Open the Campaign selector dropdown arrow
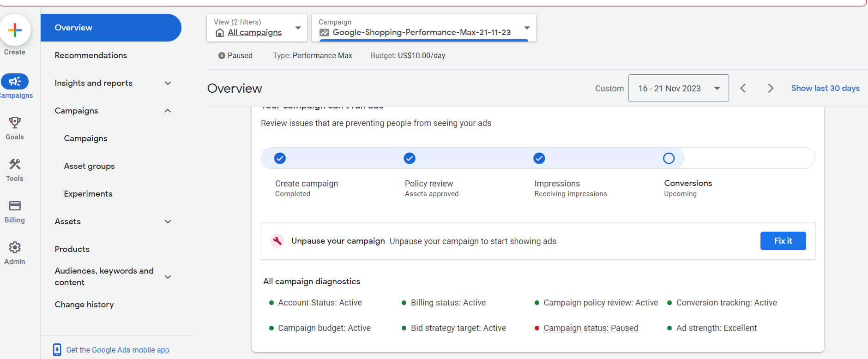 pos(527,28)
